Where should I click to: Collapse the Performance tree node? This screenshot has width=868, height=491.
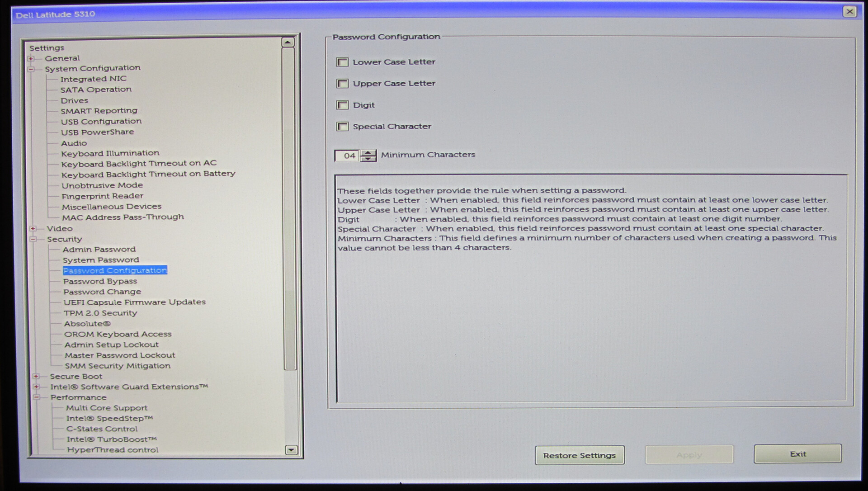click(x=37, y=397)
